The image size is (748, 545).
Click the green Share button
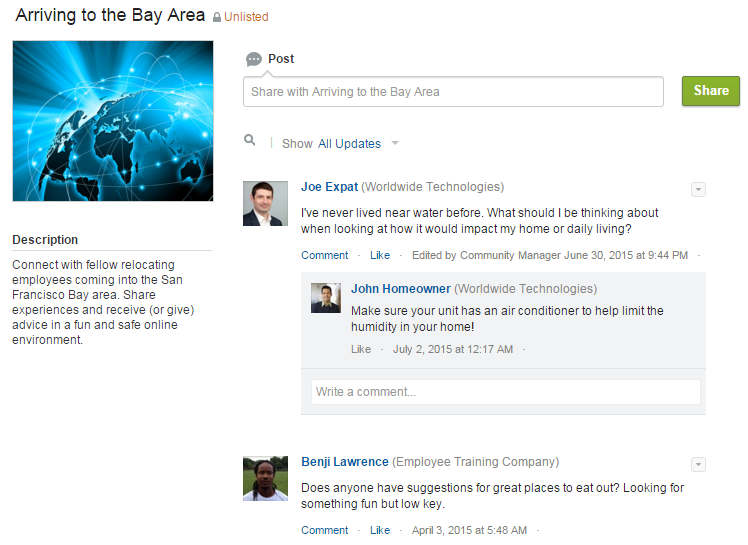(711, 91)
